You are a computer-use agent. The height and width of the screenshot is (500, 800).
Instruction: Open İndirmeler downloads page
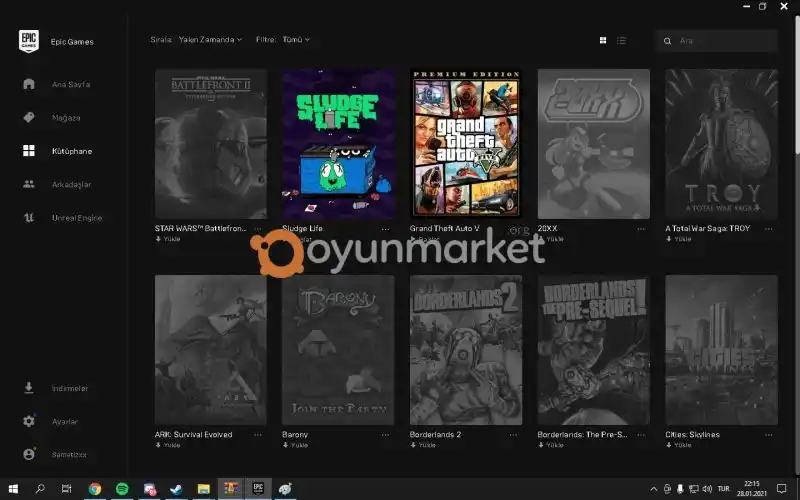pyautogui.click(x=69, y=388)
